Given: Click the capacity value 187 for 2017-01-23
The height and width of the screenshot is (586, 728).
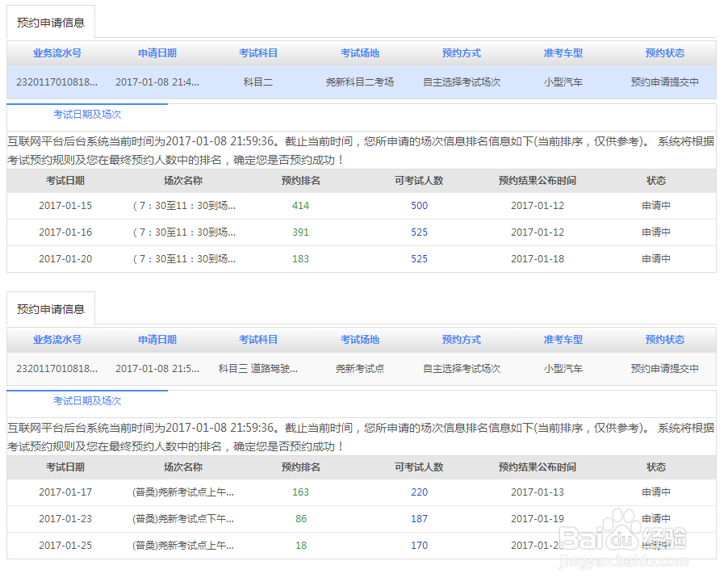Looking at the screenshot, I should click(419, 519).
